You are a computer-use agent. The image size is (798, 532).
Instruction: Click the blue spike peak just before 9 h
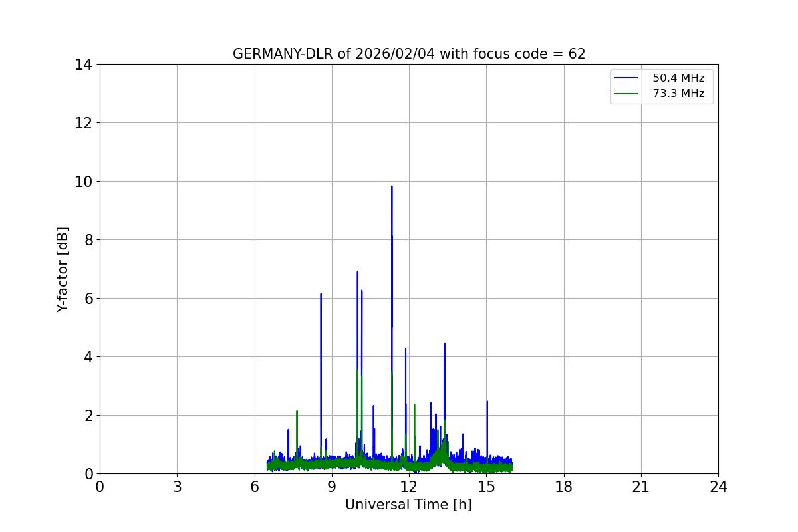(x=321, y=295)
